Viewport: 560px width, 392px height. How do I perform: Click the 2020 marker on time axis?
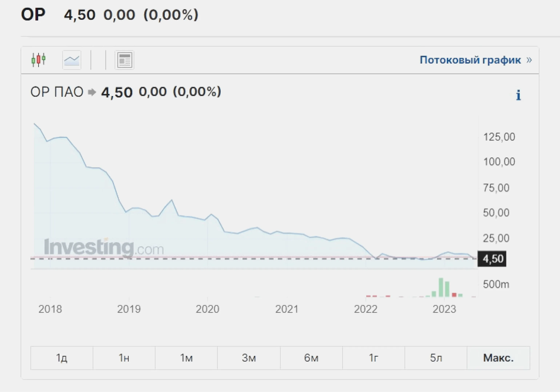pyautogui.click(x=208, y=309)
